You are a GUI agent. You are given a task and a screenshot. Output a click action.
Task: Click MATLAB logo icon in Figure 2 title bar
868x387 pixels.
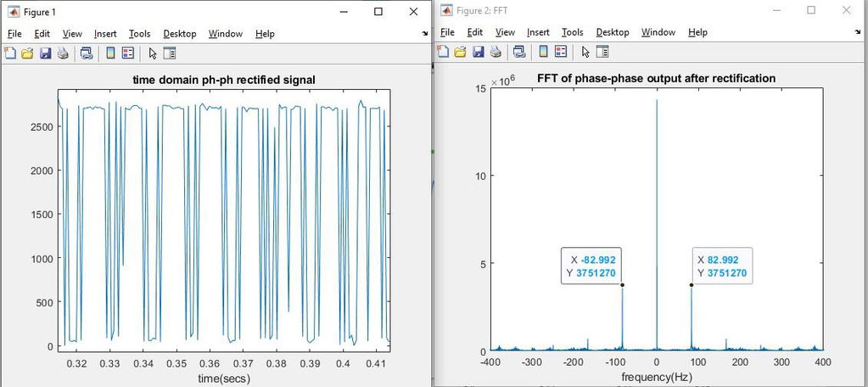pos(447,10)
